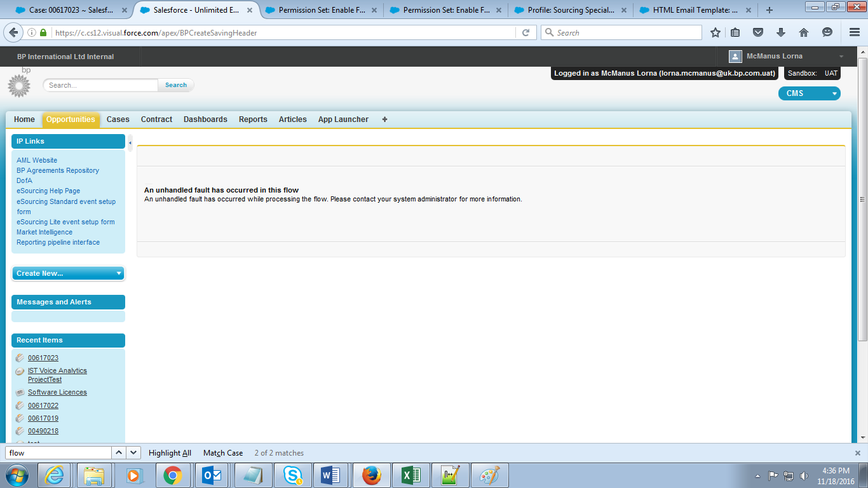Open a new browser tab
Viewport: 868px width, 488px height.
click(770, 10)
